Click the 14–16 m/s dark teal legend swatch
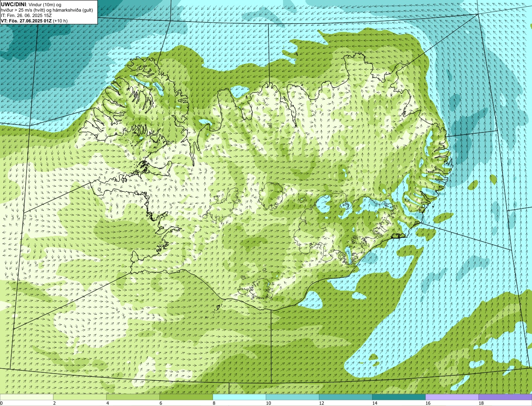The width and height of the screenshot is (532, 406). (x=399, y=397)
